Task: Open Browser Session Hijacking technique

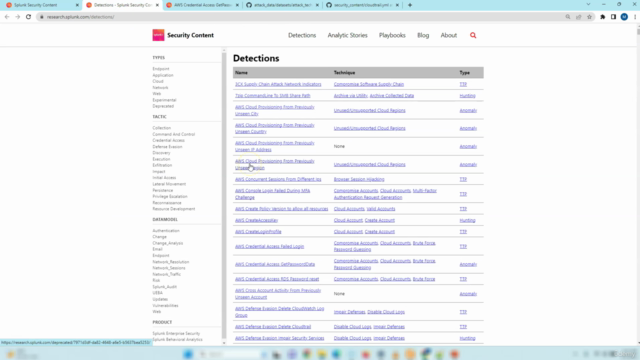Action: coord(359,179)
